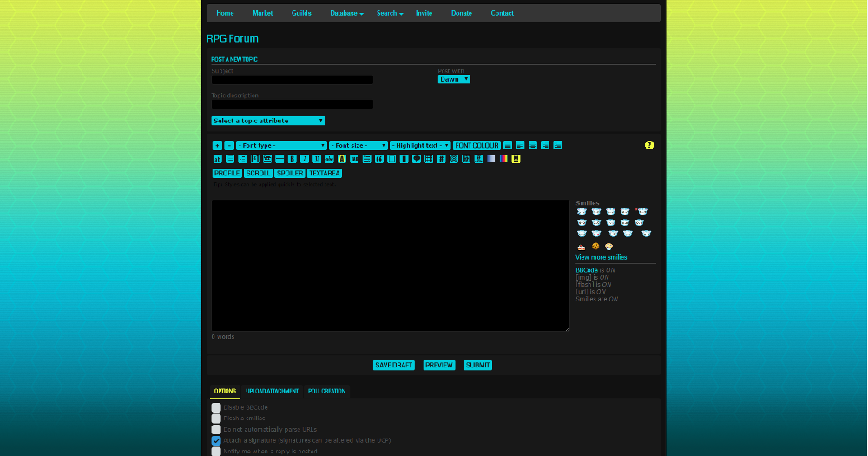
Task: Click the Font Colour button
Action: tap(477, 145)
